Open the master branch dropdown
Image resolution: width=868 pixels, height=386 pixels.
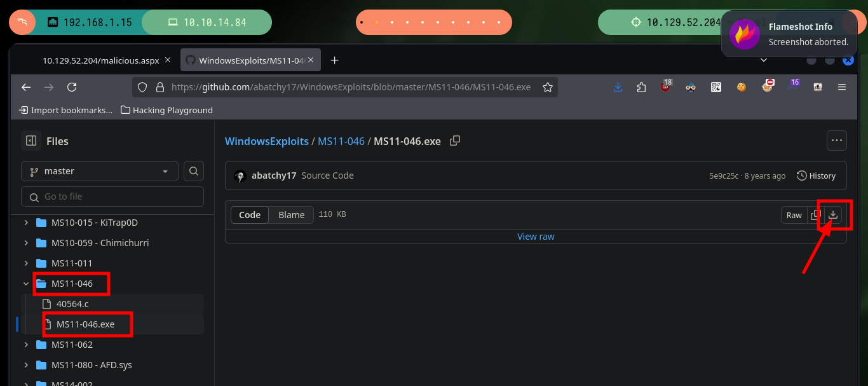[x=100, y=171]
